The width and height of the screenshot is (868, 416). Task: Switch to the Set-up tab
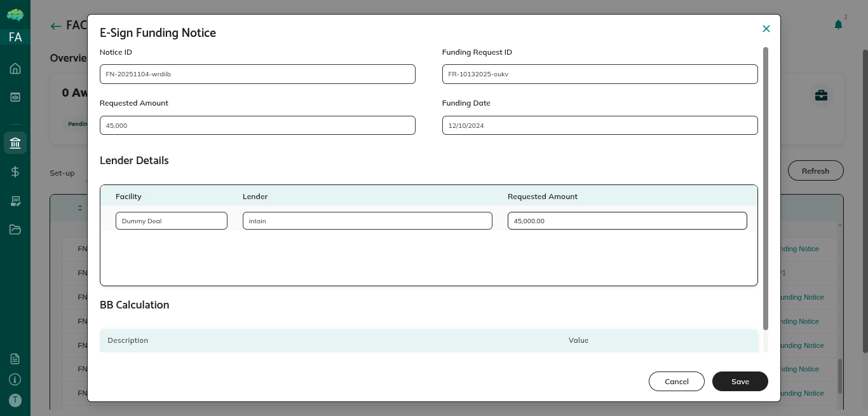point(62,173)
